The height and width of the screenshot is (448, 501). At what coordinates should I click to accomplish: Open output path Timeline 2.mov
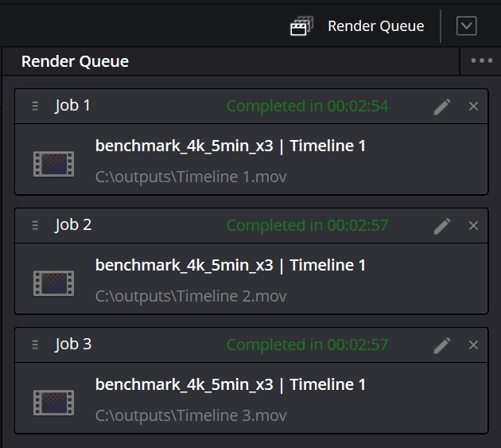191,296
